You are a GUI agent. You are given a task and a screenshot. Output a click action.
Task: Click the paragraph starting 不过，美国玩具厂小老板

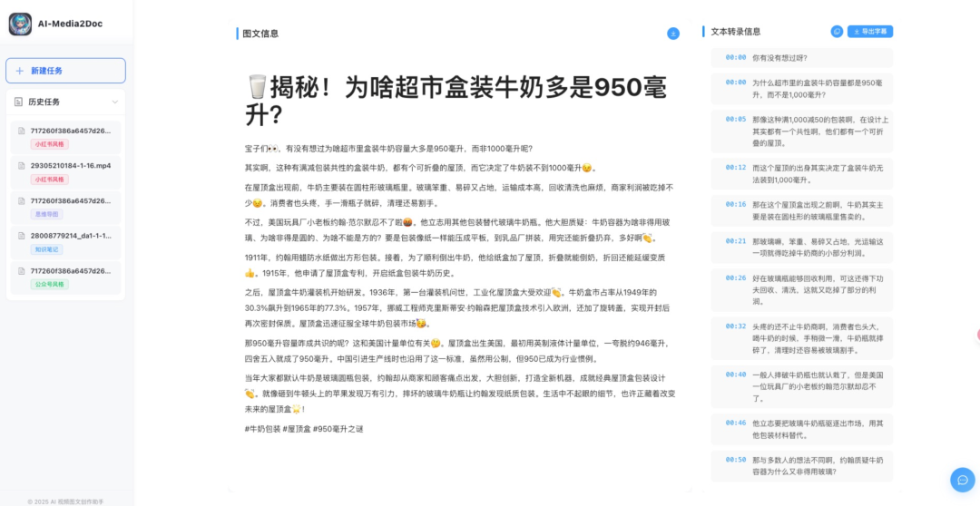click(x=459, y=230)
